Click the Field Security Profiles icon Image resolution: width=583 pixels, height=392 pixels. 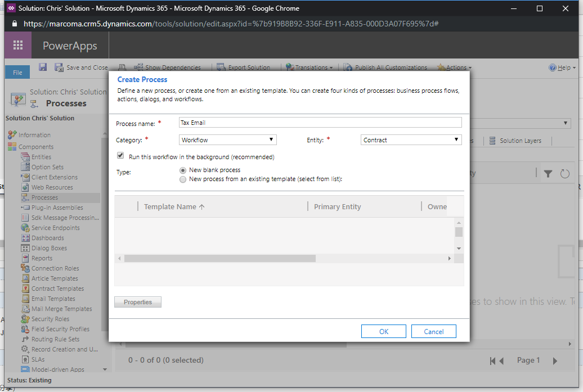[x=25, y=329]
